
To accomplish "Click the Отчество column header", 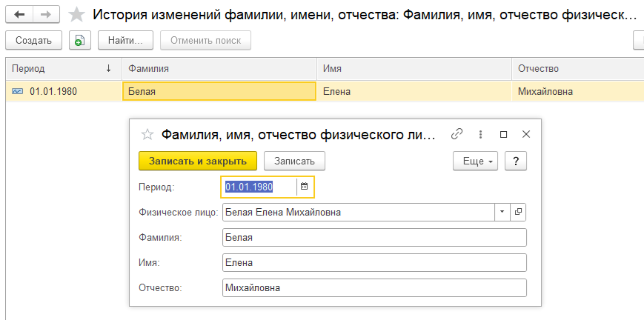I will coord(578,69).
